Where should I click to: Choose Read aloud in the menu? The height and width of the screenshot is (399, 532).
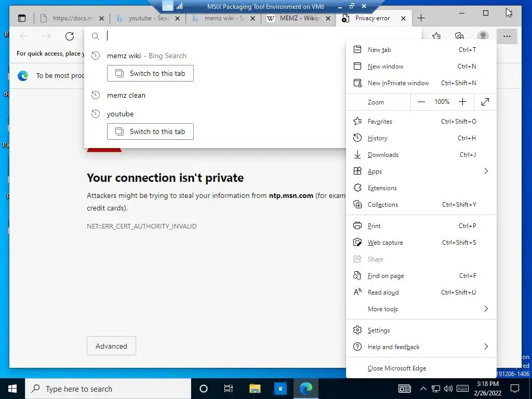pyautogui.click(x=421, y=292)
